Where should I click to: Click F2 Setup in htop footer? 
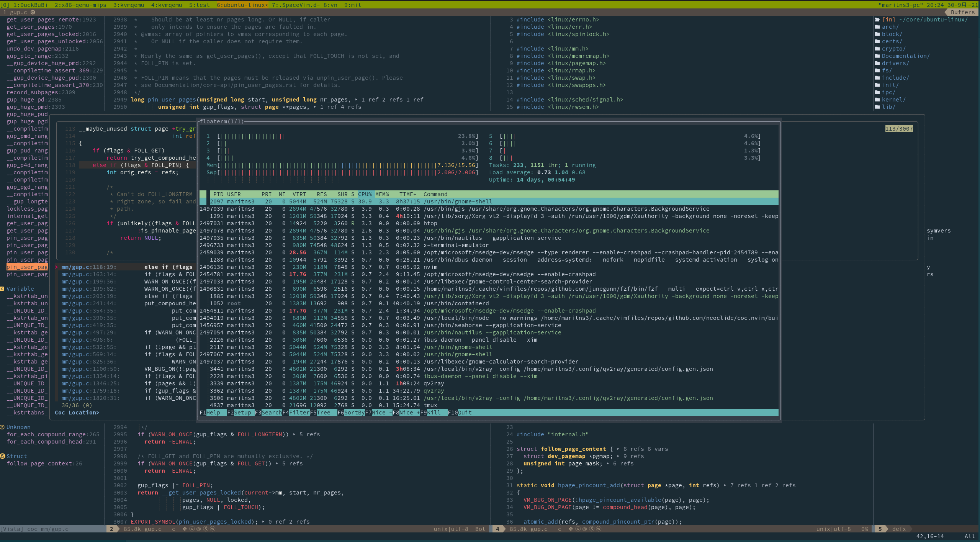[241, 413]
